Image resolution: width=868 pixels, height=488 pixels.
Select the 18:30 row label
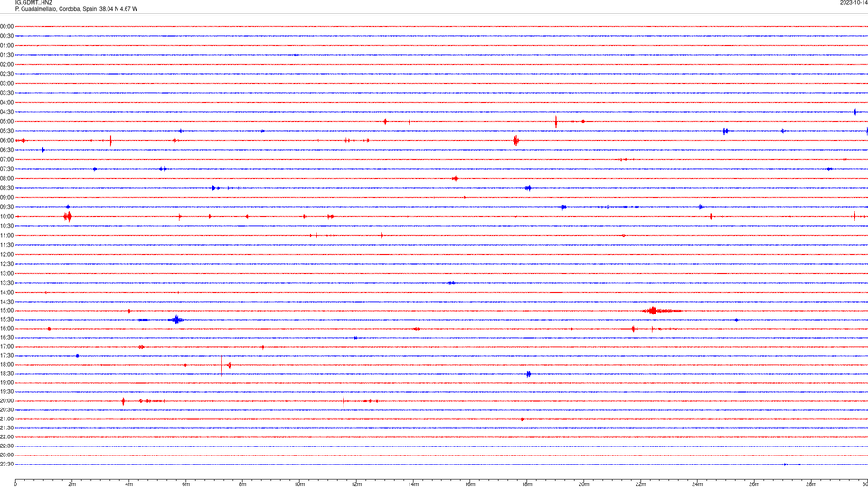tap(6, 374)
